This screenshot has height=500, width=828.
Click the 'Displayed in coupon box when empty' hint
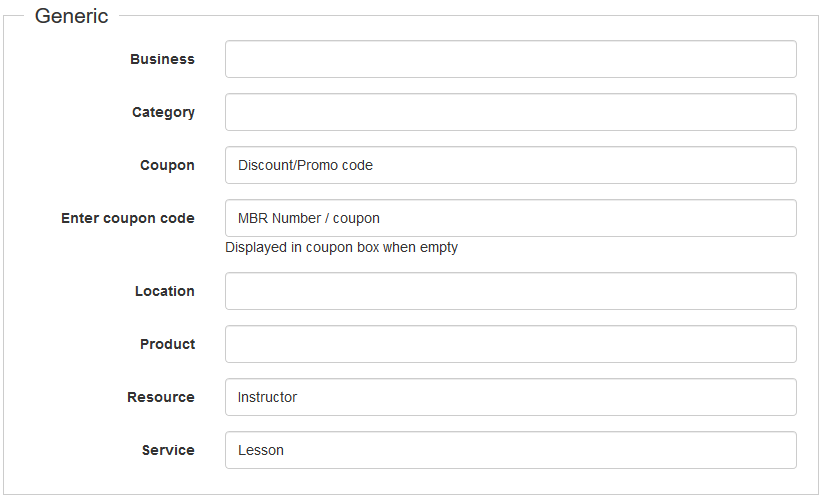coord(341,247)
